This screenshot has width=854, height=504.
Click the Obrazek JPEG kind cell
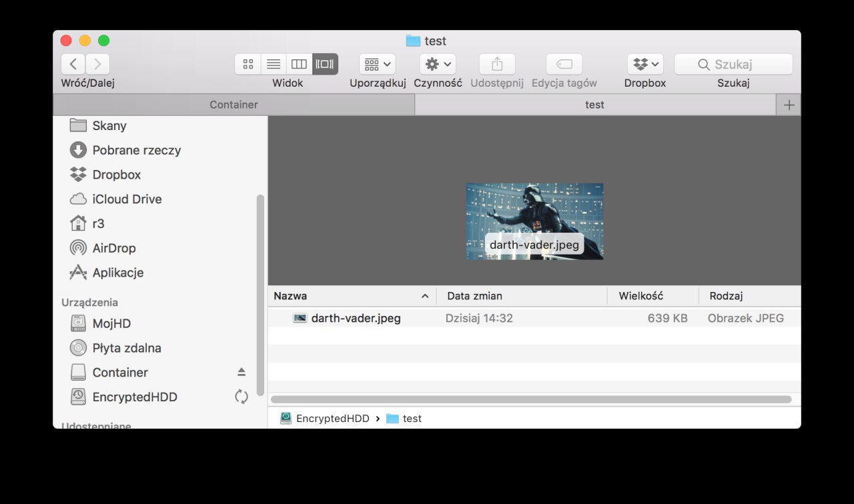coord(746,318)
